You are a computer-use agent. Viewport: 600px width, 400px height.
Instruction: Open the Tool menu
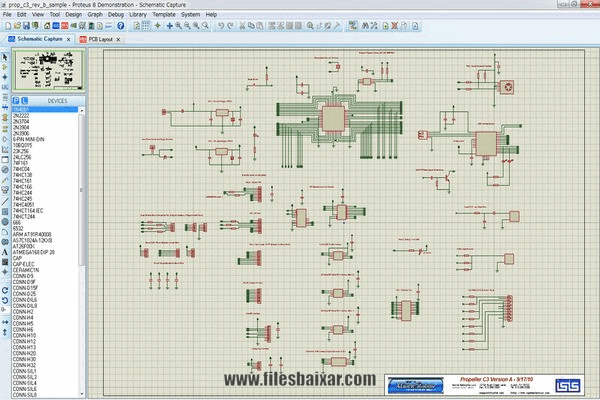[x=55, y=15]
